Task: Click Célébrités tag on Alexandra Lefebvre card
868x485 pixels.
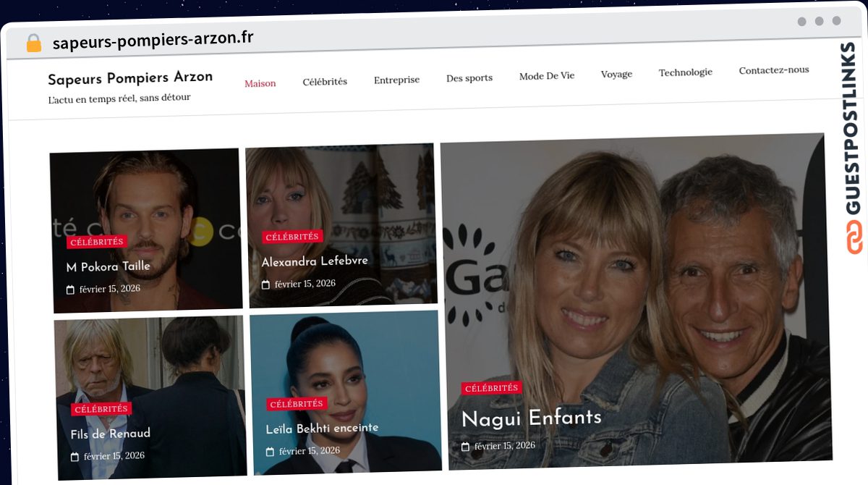Action: click(x=292, y=237)
